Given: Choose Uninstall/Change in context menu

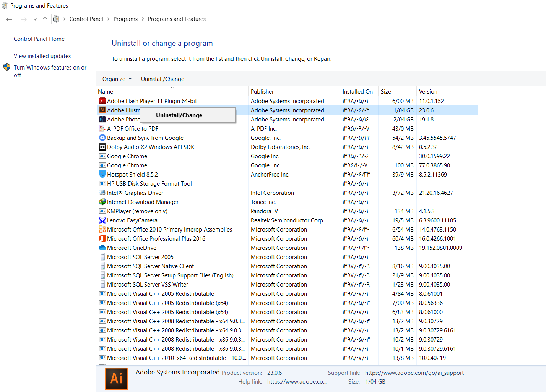Looking at the screenshot, I should [x=187, y=115].
